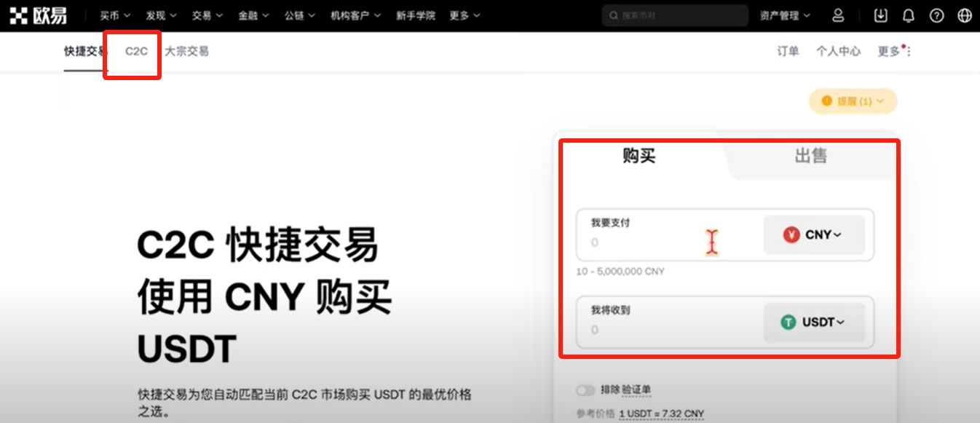
Task: Go to 个人中心 personal center
Action: 838,51
